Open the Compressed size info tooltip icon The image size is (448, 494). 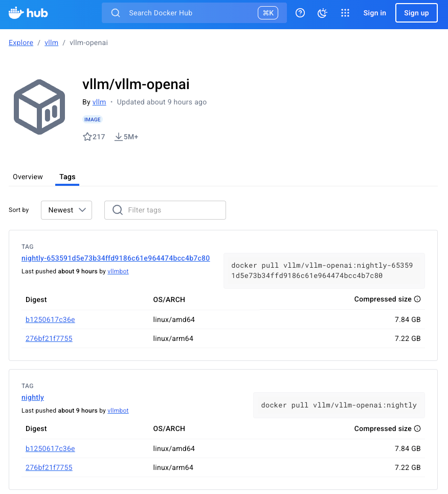[x=418, y=299]
